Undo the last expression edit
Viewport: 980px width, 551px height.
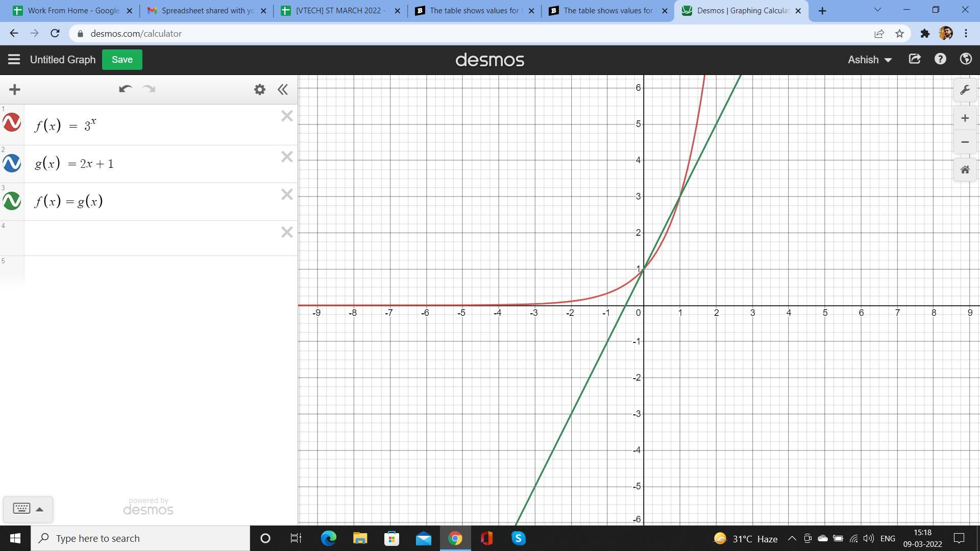(x=125, y=89)
